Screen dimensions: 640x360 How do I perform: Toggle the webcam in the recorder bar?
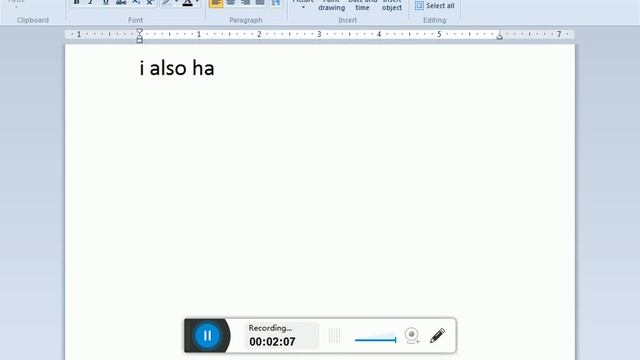[x=412, y=336]
